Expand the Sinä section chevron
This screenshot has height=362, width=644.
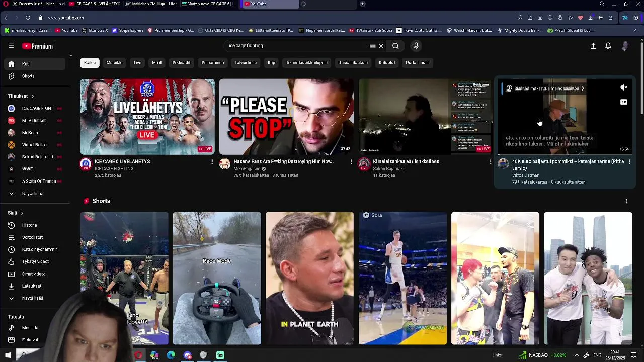click(x=22, y=213)
